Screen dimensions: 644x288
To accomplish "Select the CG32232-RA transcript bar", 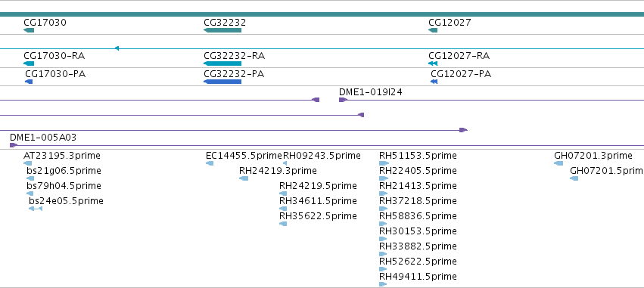I will [222, 63].
